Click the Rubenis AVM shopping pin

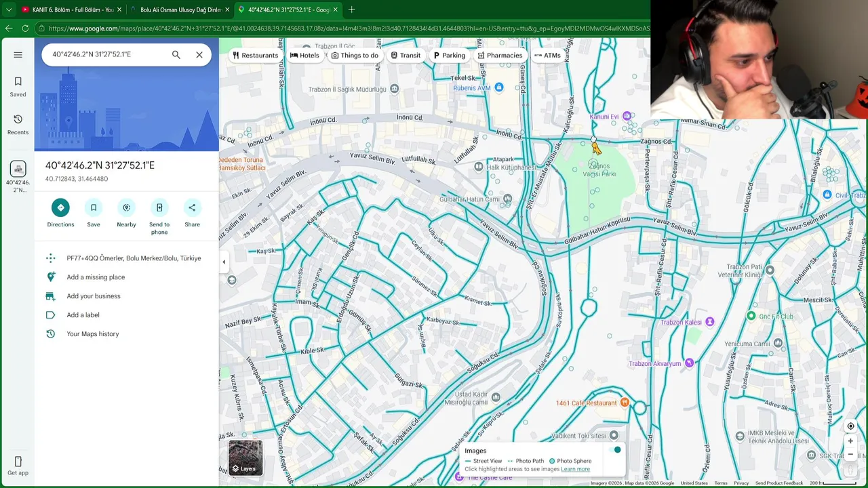tap(499, 87)
